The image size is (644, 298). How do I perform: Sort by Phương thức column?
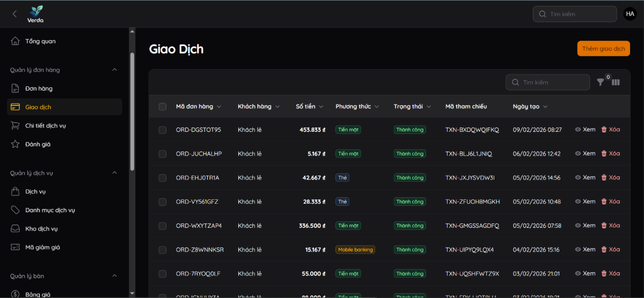pos(357,107)
